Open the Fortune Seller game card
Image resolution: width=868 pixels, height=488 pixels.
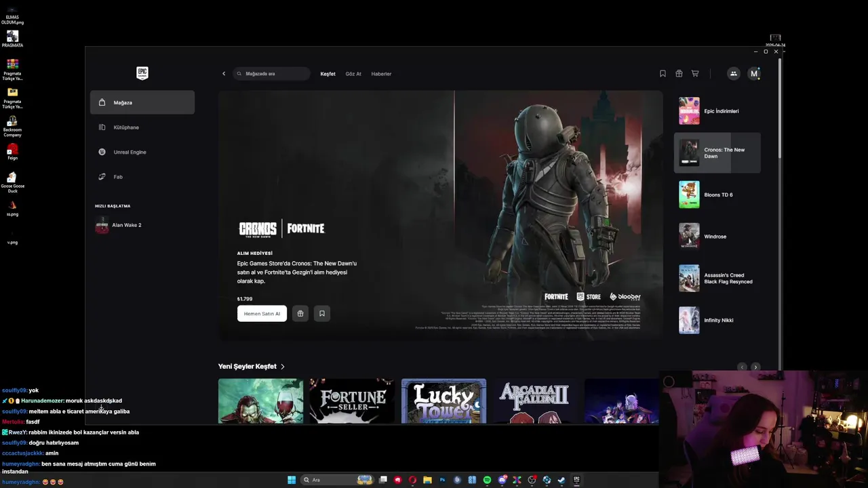tap(352, 401)
